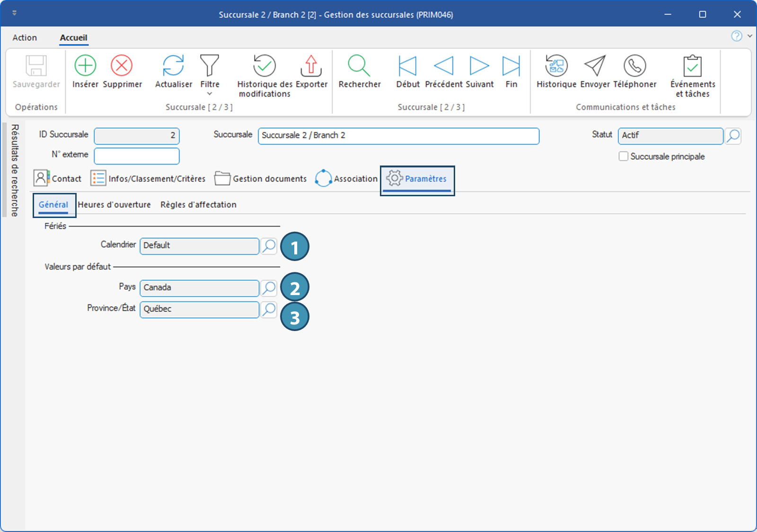Expand the Filtre dropdown arrow
Screen dimensions: 757x532
(210, 94)
